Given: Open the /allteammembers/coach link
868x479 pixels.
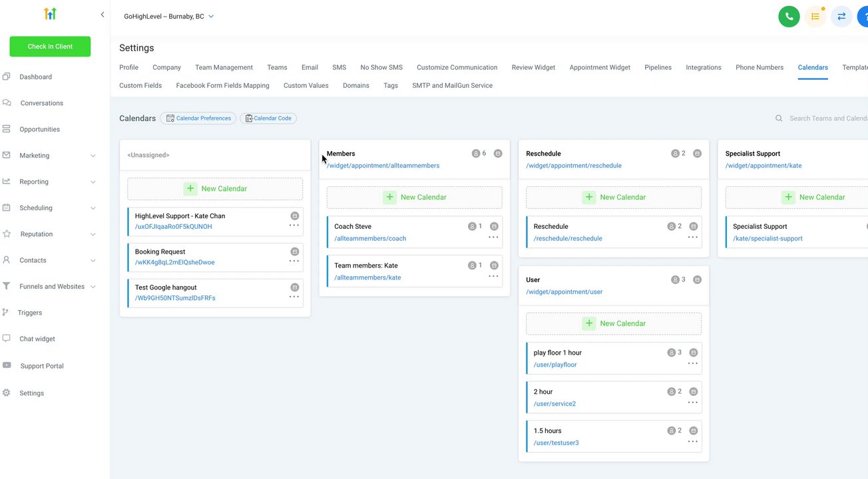Looking at the screenshot, I should (370, 238).
